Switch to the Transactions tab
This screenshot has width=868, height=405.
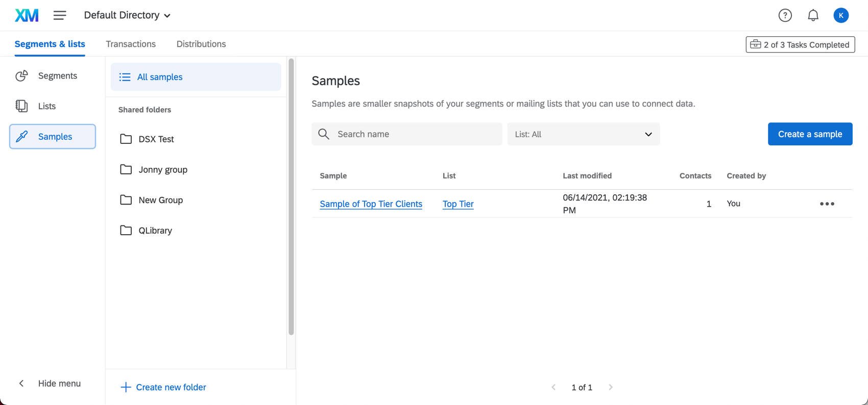click(131, 44)
